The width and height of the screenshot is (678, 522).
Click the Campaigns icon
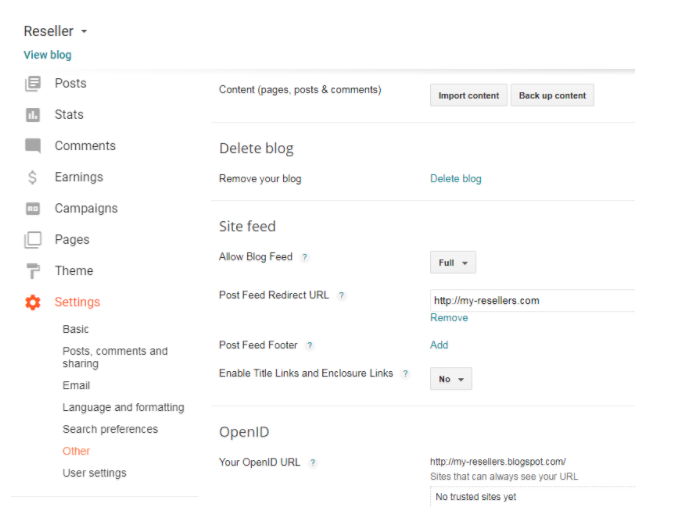pos(33,209)
